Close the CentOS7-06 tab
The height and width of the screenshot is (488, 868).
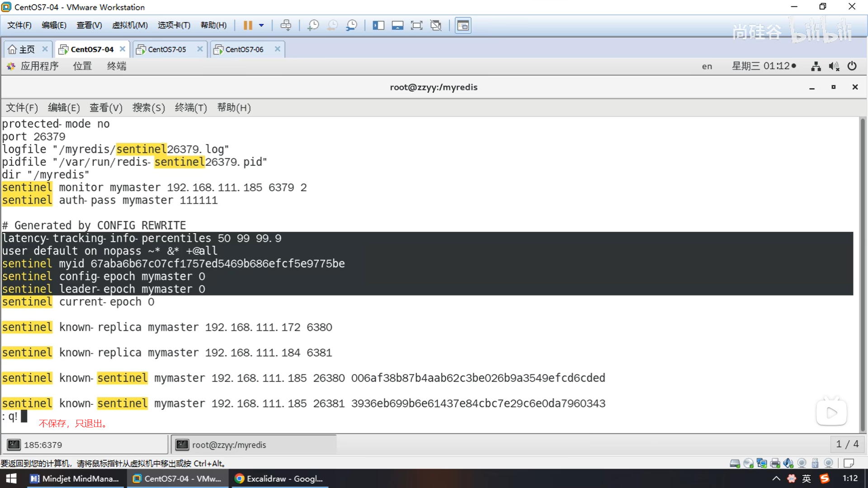coord(278,49)
